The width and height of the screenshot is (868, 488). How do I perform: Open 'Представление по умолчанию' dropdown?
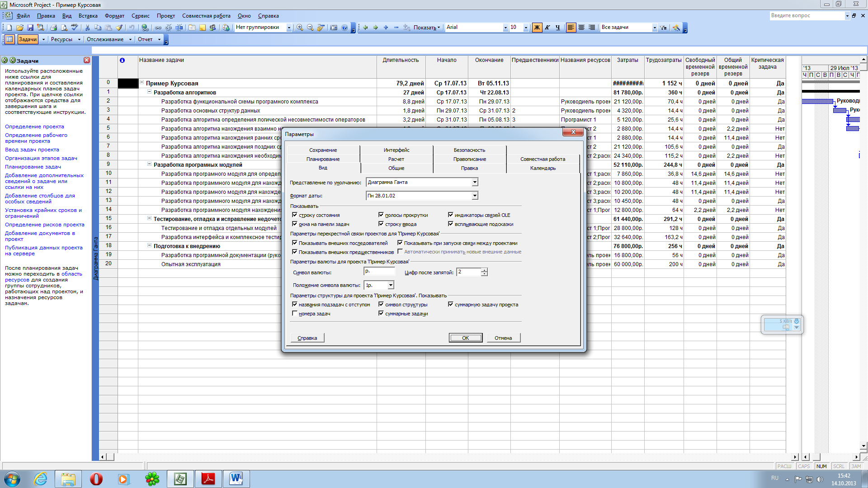475,182
